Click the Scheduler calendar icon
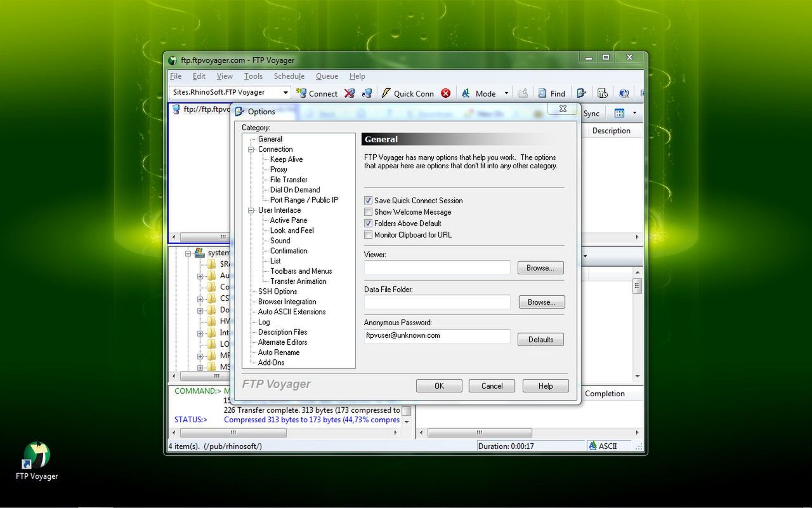The width and height of the screenshot is (812, 508). (x=603, y=93)
